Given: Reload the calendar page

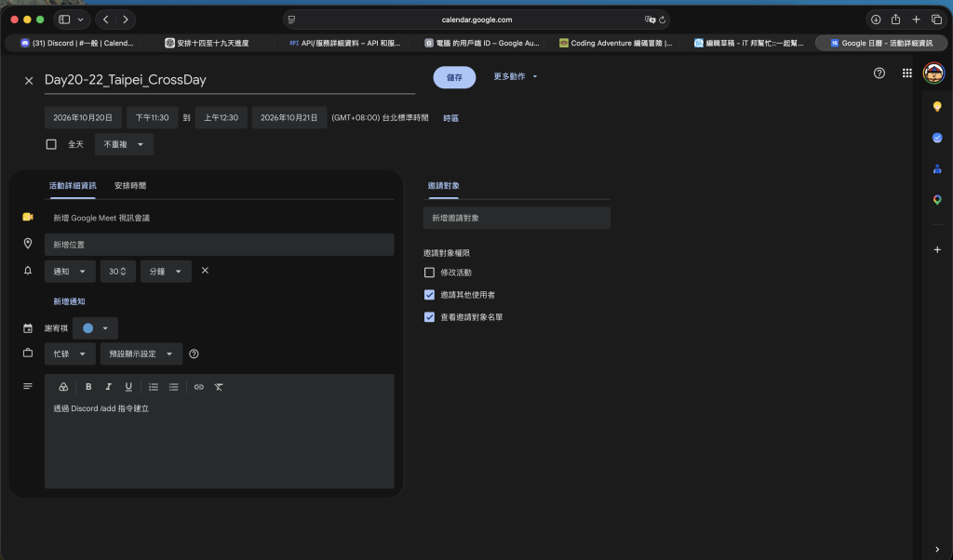Looking at the screenshot, I should tap(663, 20).
